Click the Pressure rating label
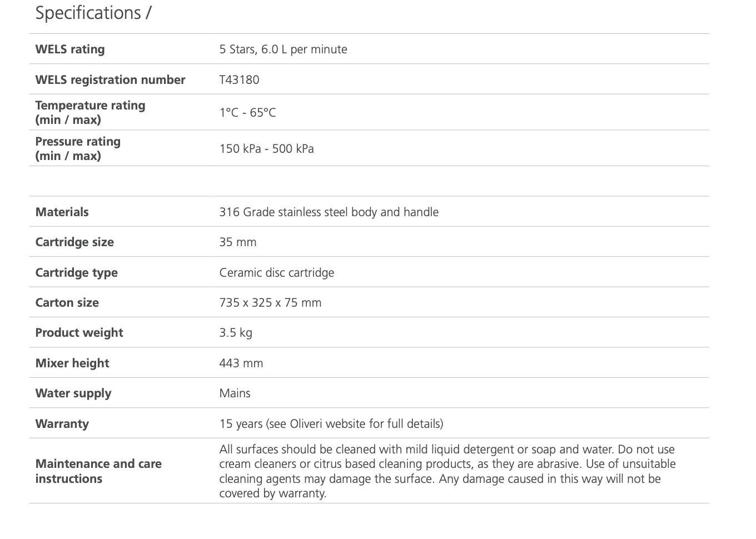Viewport: 756px width, 539px height. click(78, 148)
